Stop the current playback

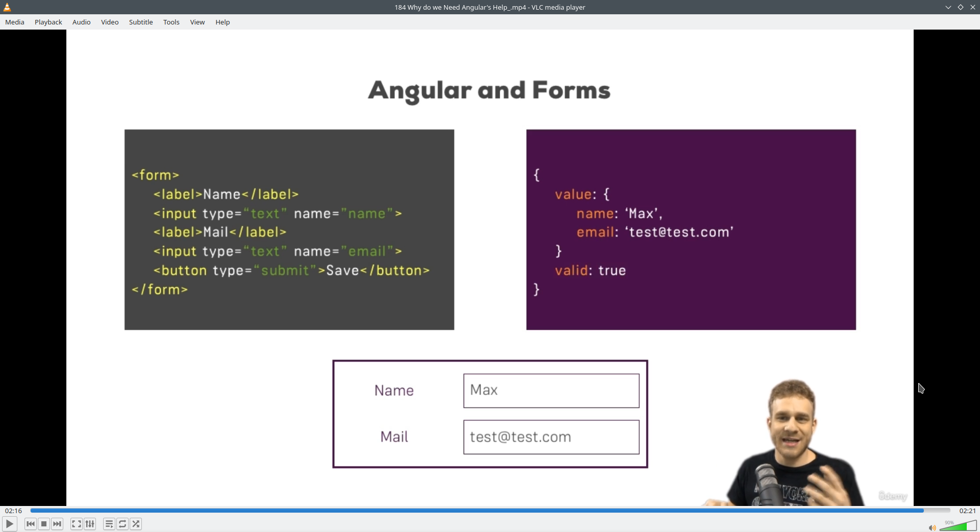pyautogui.click(x=44, y=524)
